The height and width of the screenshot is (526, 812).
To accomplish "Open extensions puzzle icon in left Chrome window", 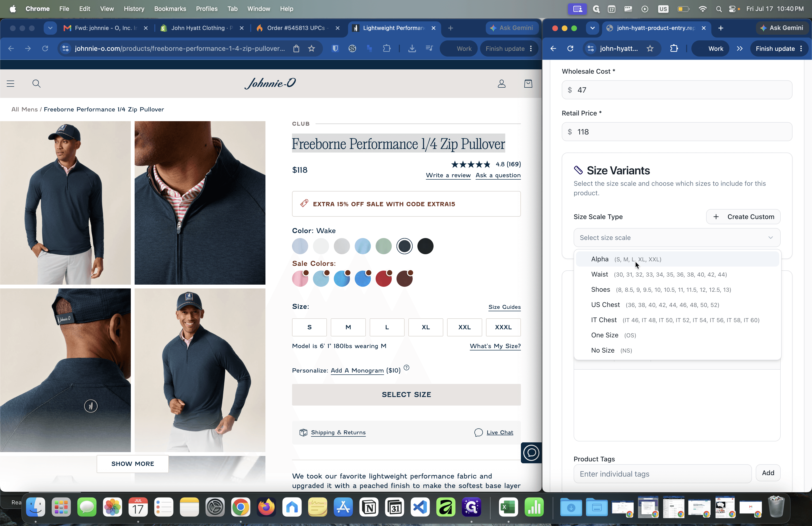I will pos(387,48).
